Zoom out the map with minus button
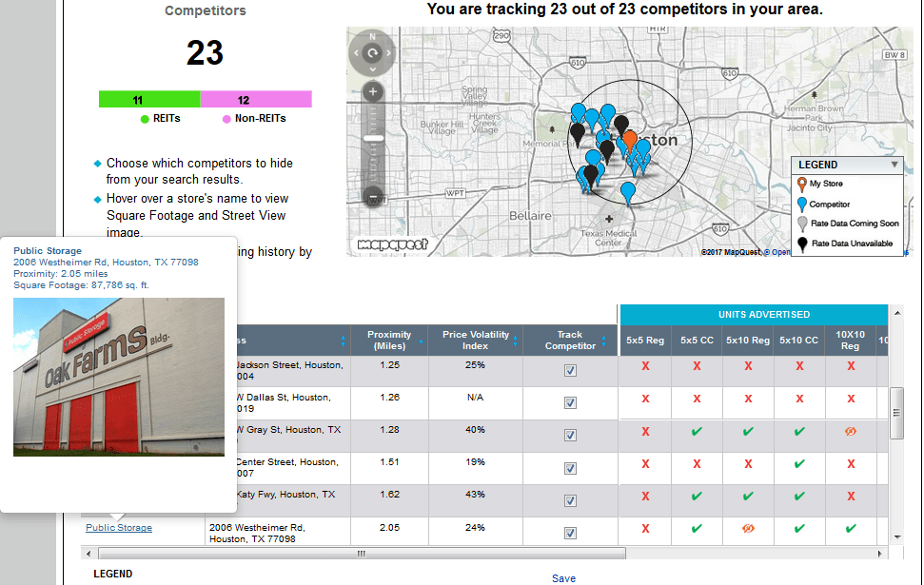 pyautogui.click(x=372, y=196)
